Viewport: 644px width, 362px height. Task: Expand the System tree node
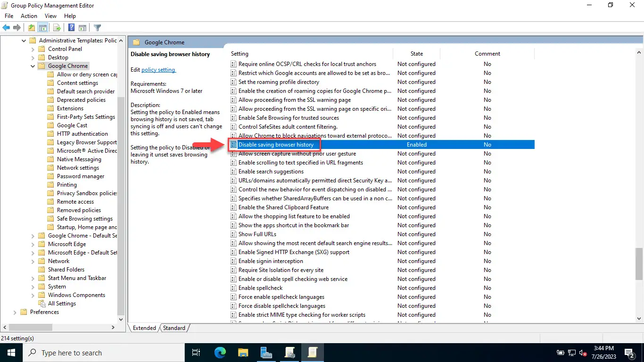coord(33,287)
